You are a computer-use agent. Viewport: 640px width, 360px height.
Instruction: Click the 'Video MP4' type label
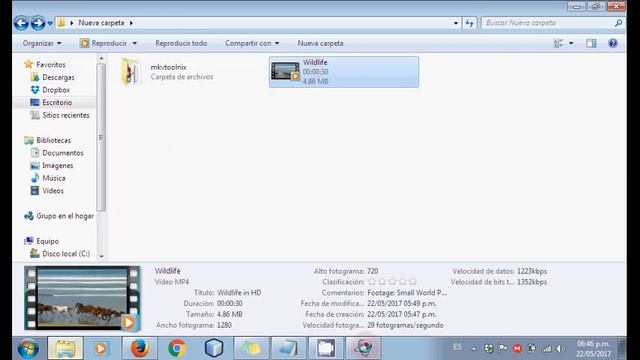[172, 282]
